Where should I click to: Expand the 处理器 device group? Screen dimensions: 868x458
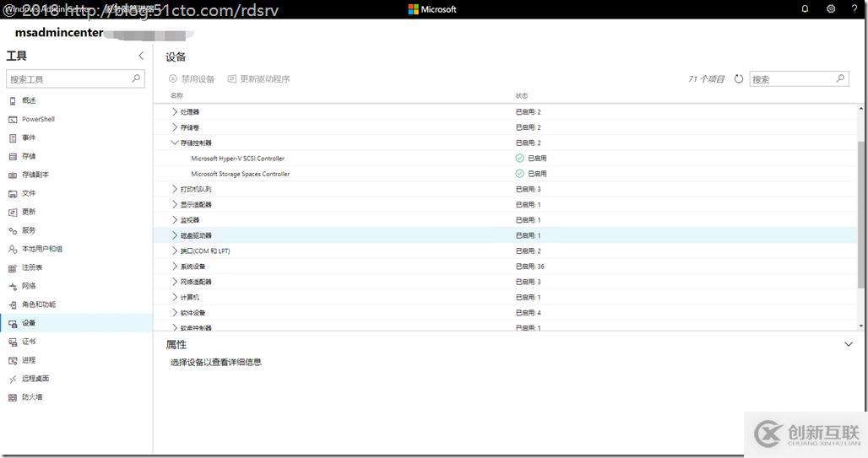click(x=175, y=111)
